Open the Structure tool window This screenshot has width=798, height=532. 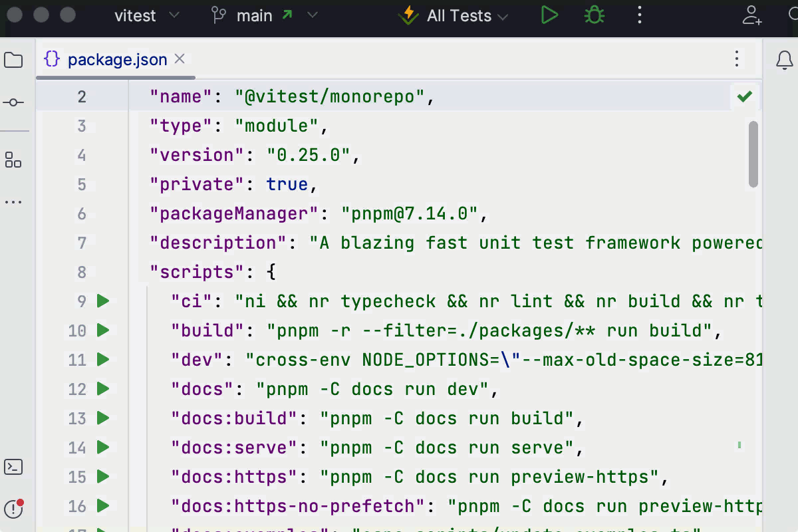point(14,160)
